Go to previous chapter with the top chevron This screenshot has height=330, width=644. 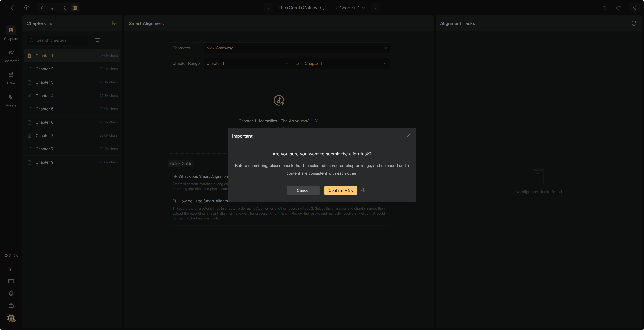click(268, 8)
